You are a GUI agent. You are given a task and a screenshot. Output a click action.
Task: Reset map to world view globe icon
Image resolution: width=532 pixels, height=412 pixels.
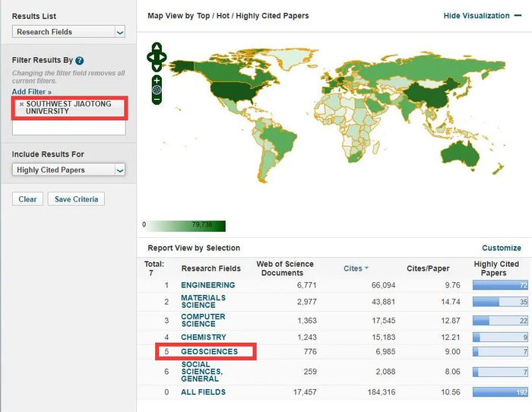(x=157, y=90)
